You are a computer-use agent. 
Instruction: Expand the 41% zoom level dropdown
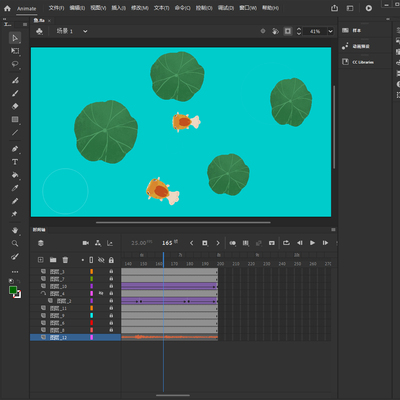330,31
